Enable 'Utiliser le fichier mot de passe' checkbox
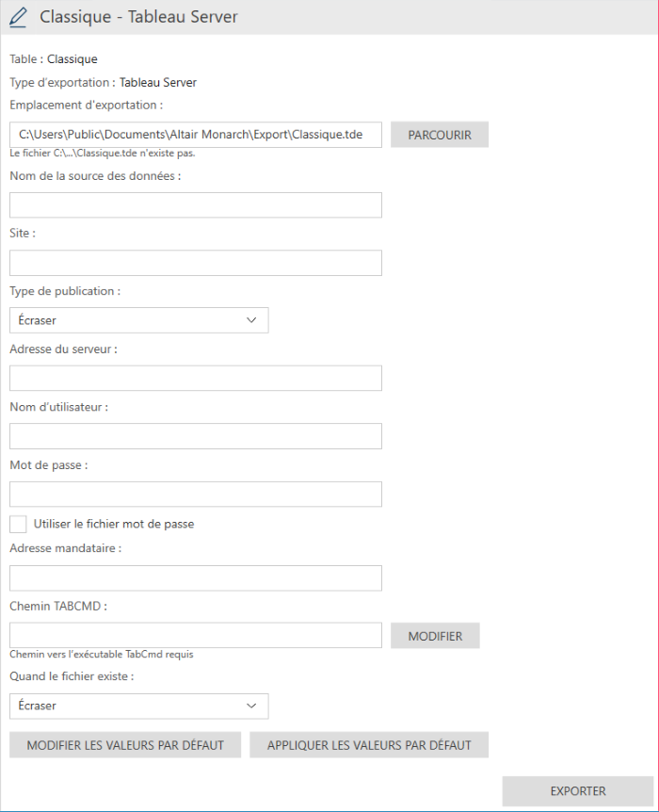 coord(18,524)
